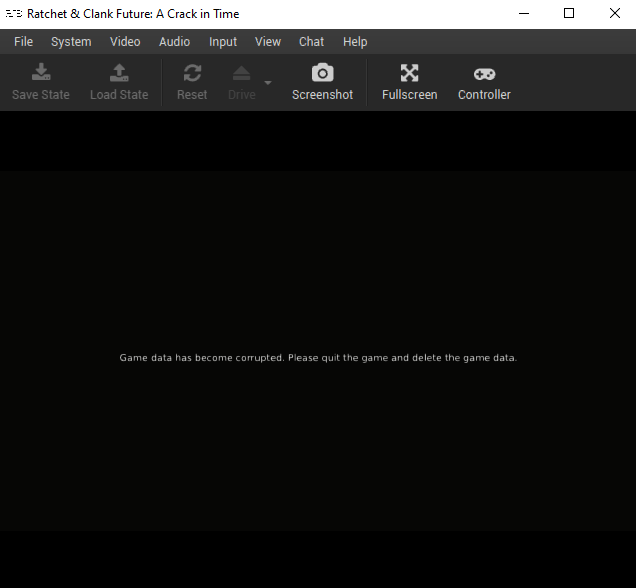Screen dimensions: 636x588
Task: Expand the Drive dropdown arrow
Action: (x=268, y=82)
